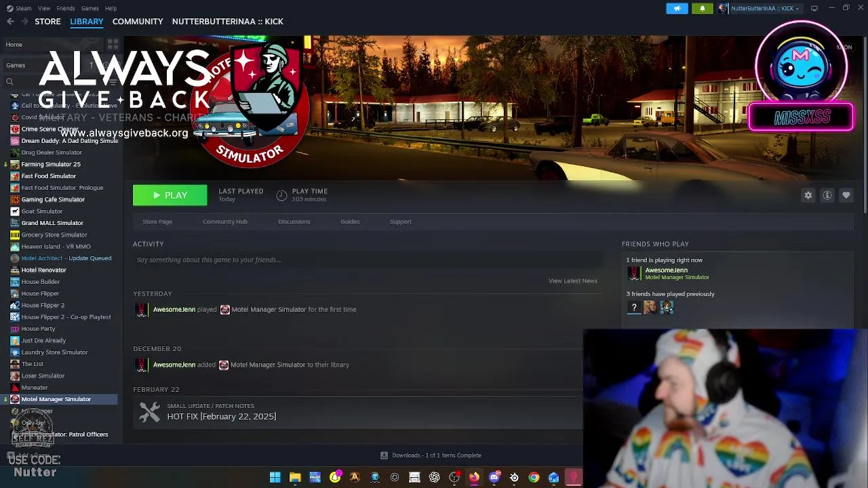Click the Motel Manager Simulator icon in yesterday's activity
This screenshot has height=488, width=868.
(224, 310)
